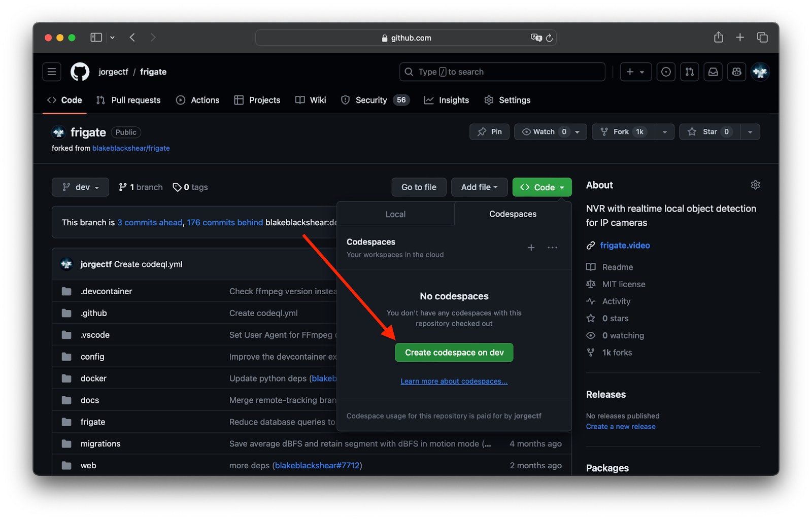This screenshot has width=812, height=519.
Task: Click Create a new release link
Action: pyautogui.click(x=621, y=427)
